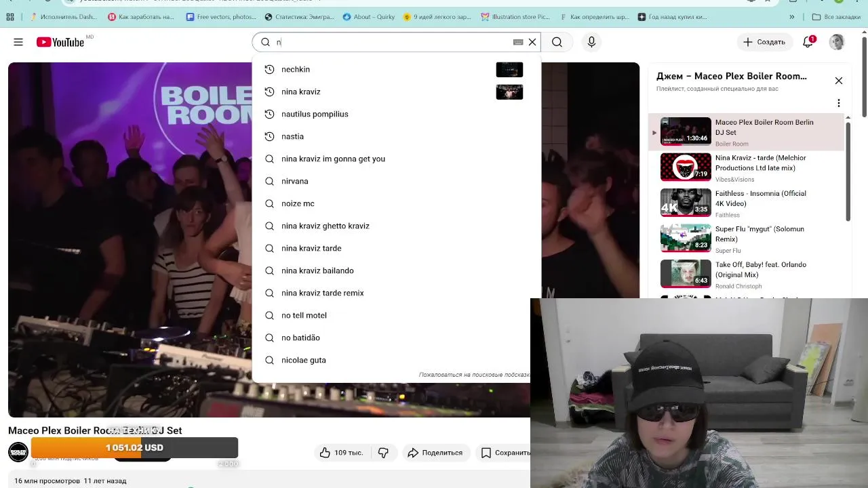868x488 pixels.
Task: Open the on-screen keyboard icon in search
Action: point(518,42)
